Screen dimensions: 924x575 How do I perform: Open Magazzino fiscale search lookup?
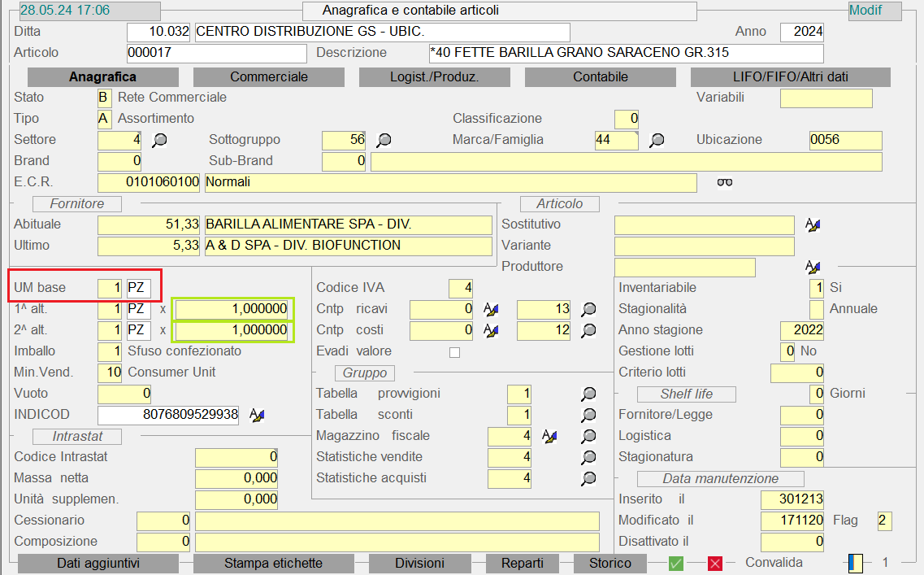[588, 437]
